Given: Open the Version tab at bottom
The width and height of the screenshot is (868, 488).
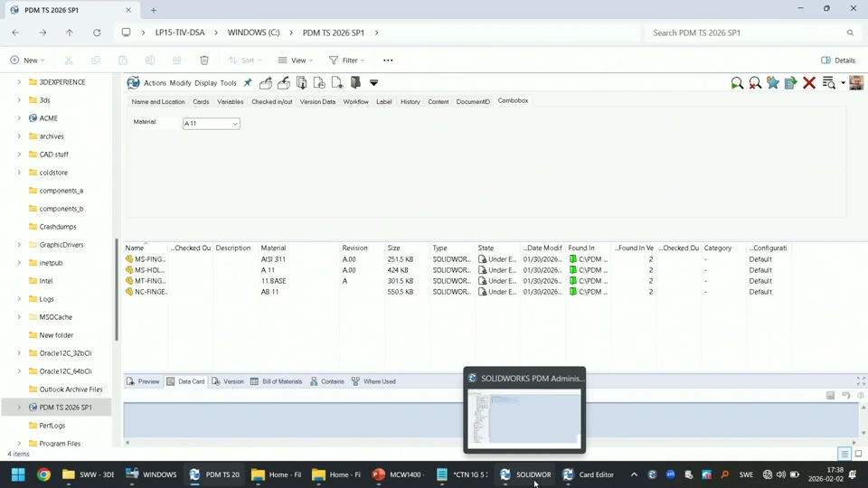Looking at the screenshot, I should click(228, 381).
